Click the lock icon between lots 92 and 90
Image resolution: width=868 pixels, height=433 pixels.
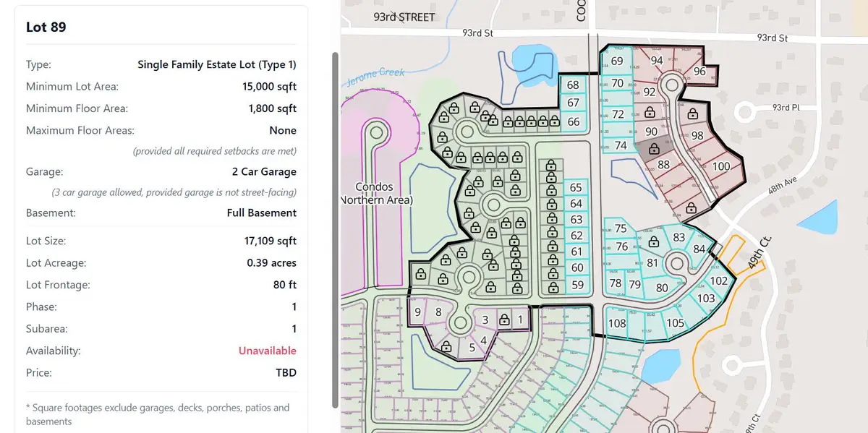point(650,113)
